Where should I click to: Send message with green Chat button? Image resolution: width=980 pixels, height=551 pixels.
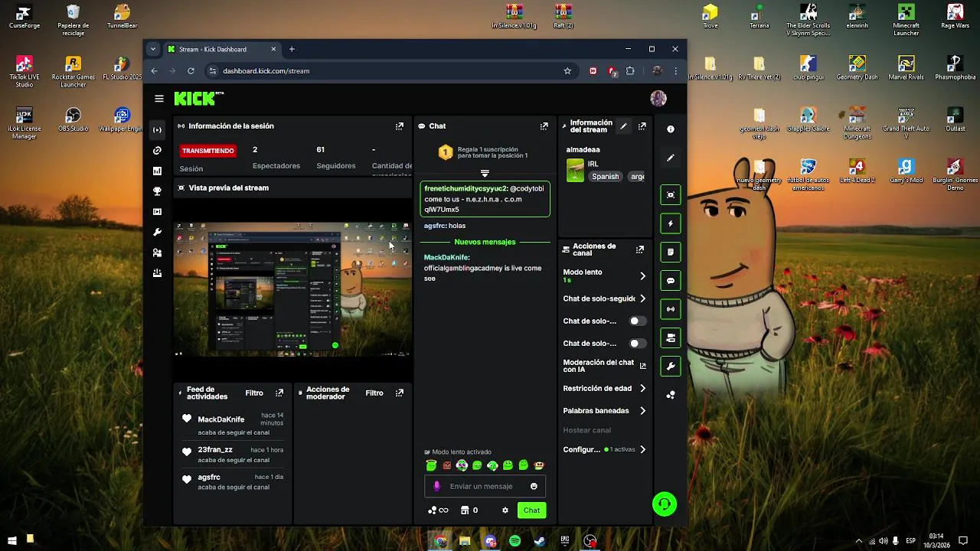pyautogui.click(x=531, y=510)
